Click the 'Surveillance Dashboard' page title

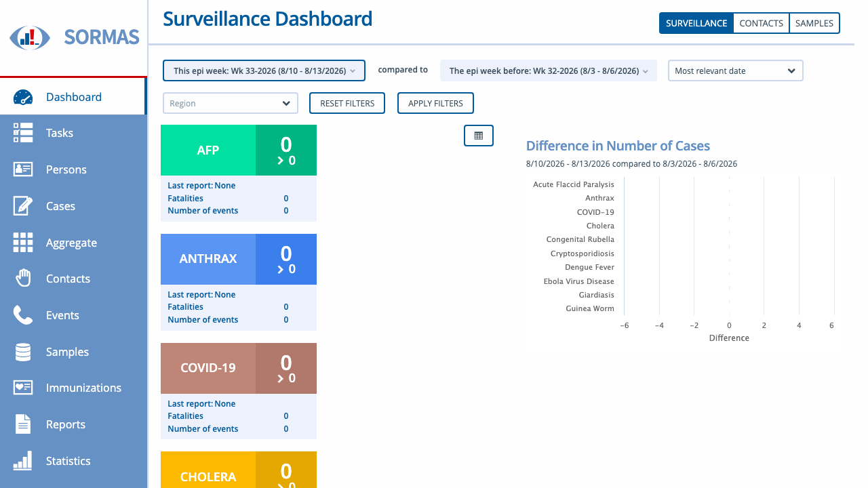[x=268, y=18]
